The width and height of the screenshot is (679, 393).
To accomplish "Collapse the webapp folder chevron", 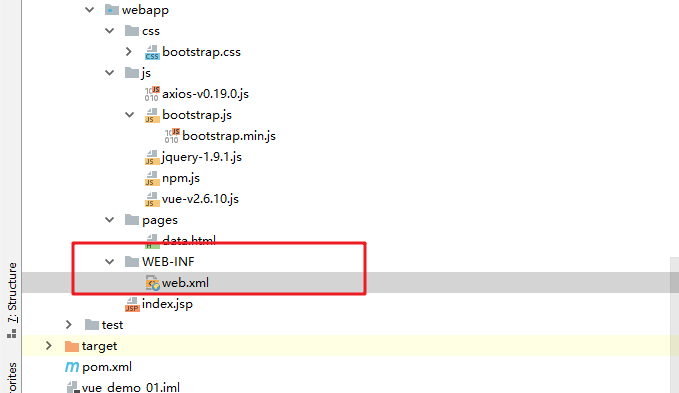I will [90, 10].
